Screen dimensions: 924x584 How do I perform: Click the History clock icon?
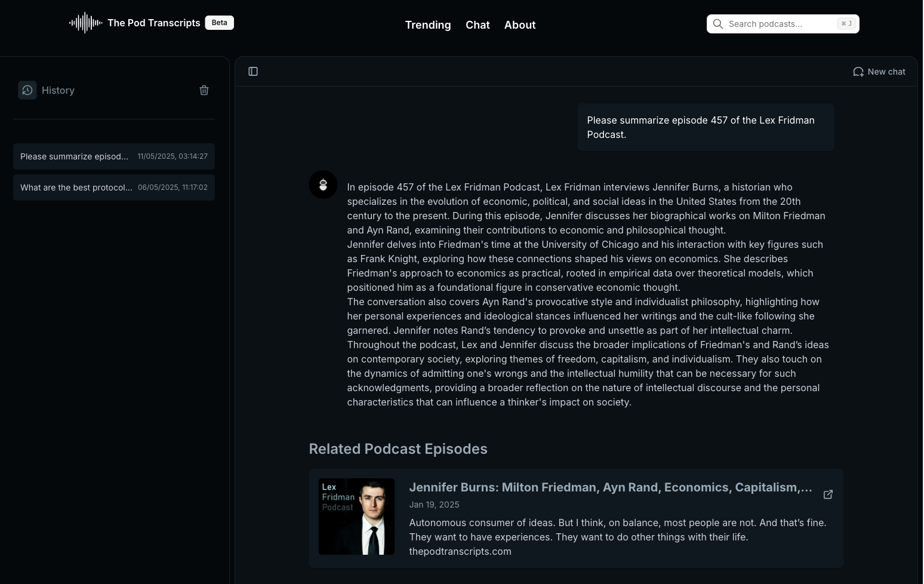coord(27,90)
